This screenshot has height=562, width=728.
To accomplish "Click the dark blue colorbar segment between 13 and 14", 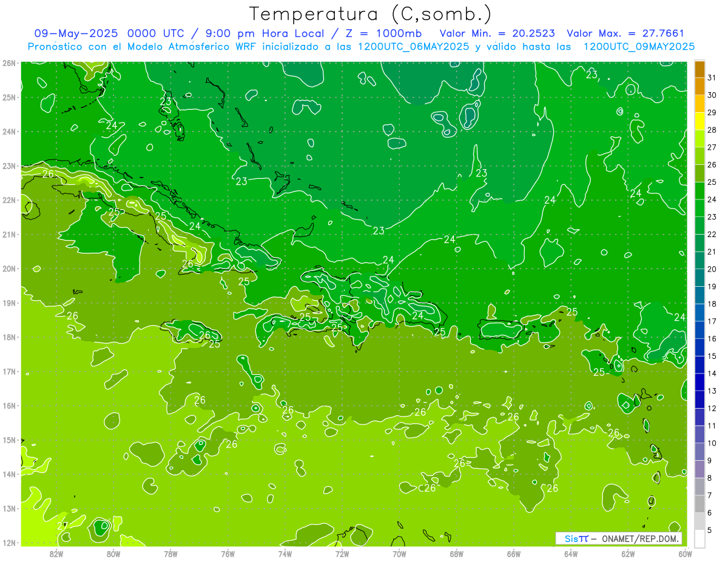I will tap(699, 382).
